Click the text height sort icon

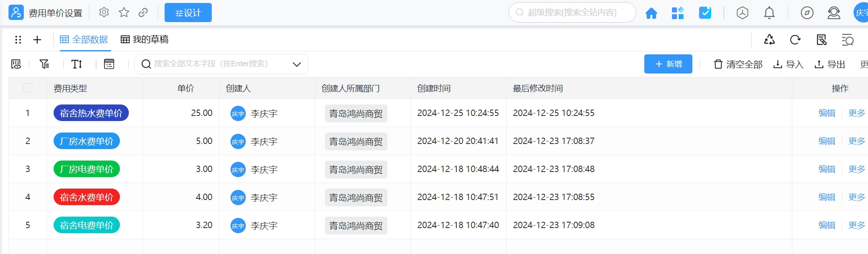click(77, 64)
